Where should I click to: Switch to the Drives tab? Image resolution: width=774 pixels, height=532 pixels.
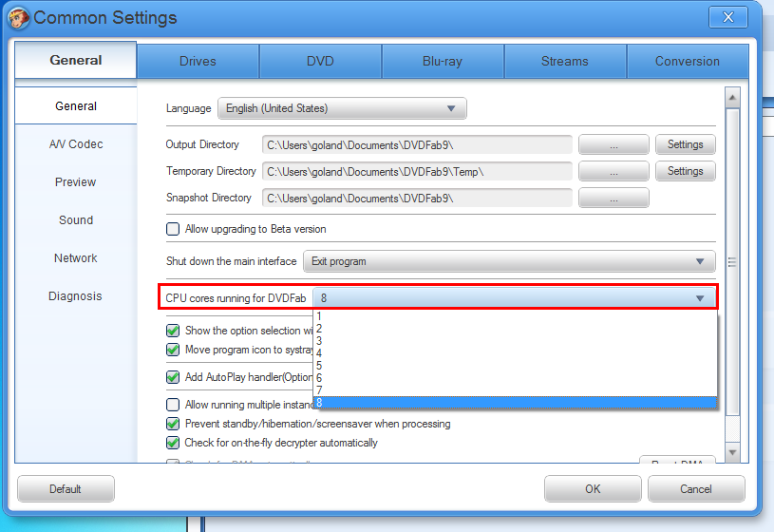coord(198,61)
